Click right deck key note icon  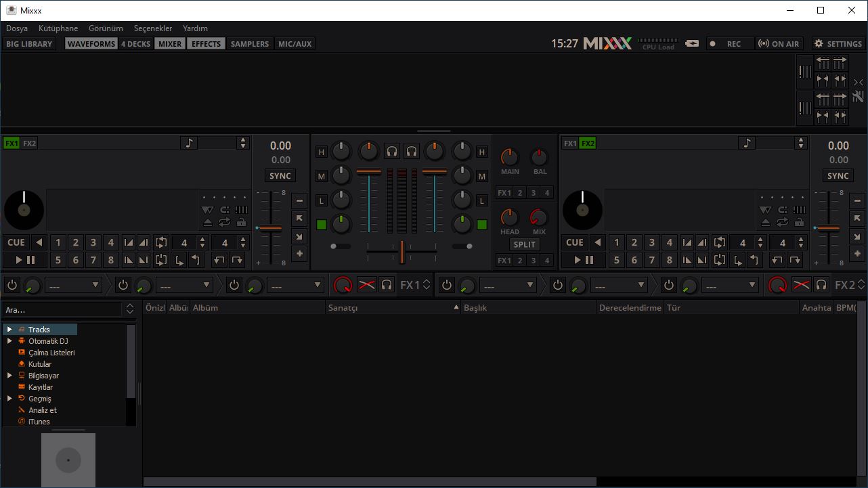tap(747, 143)
